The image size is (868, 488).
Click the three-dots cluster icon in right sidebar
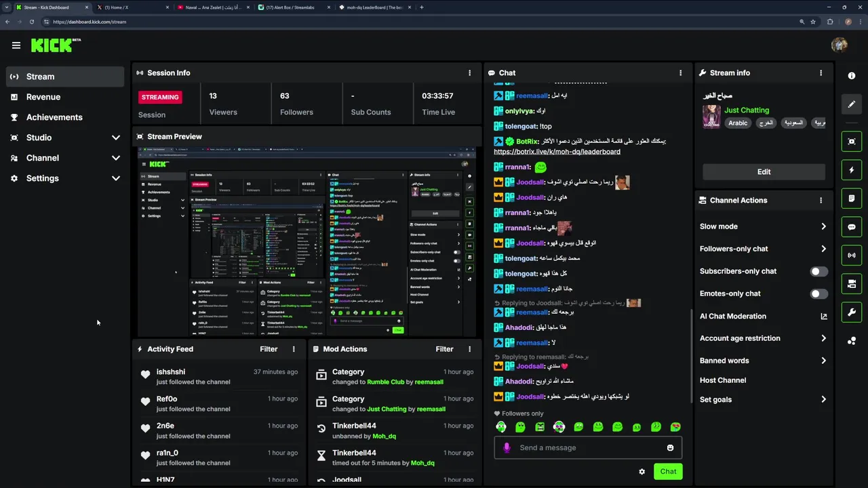852,341
